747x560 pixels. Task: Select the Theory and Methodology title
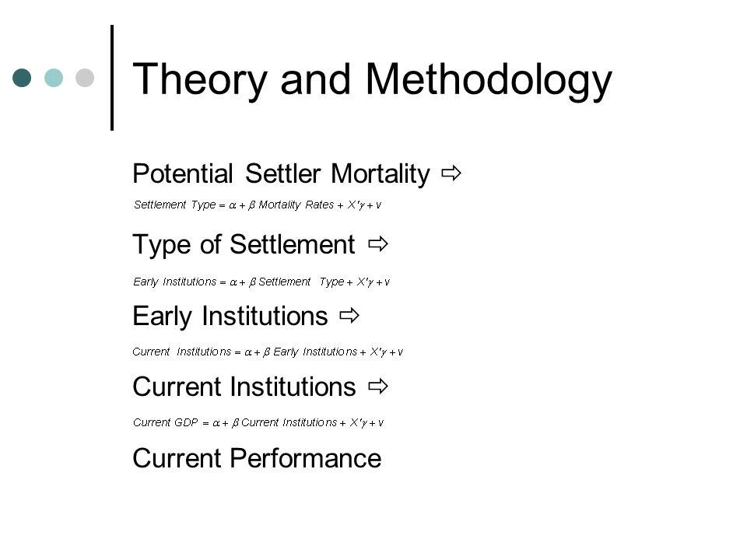point(372,80)
